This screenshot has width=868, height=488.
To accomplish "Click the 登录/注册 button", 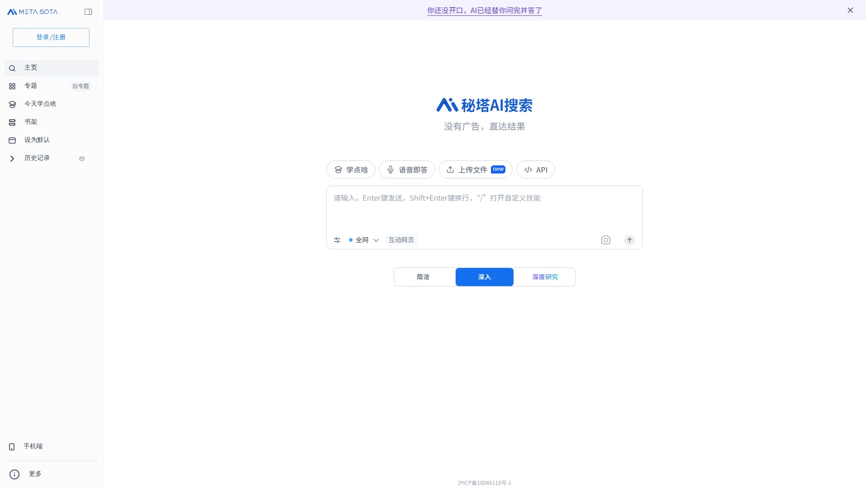I will click(51, 37).
